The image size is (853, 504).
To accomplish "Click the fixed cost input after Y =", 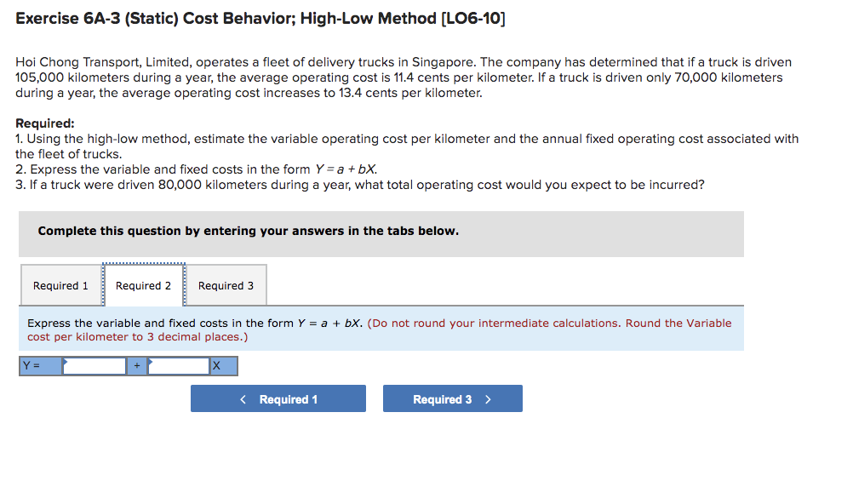I will [94, 366].
